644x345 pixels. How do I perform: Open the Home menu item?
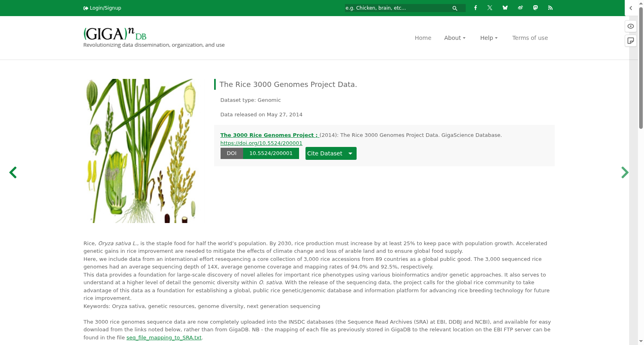[423, 38]
